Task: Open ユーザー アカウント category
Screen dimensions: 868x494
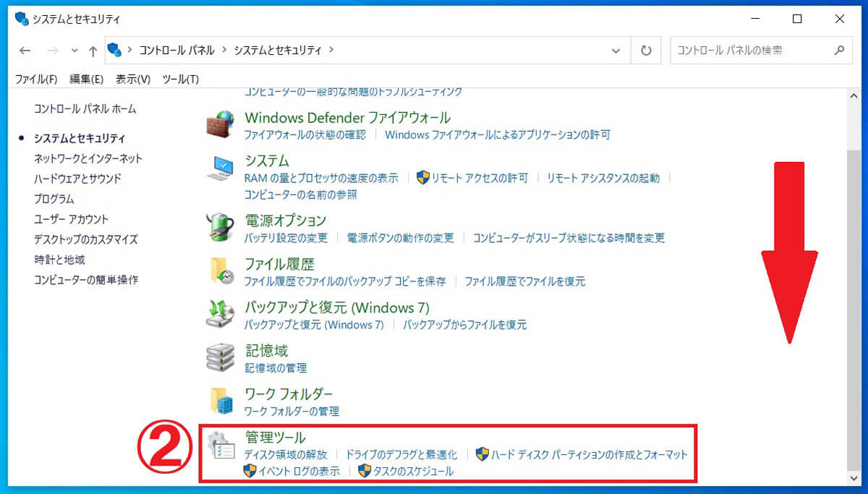Action: coord(71,218)
